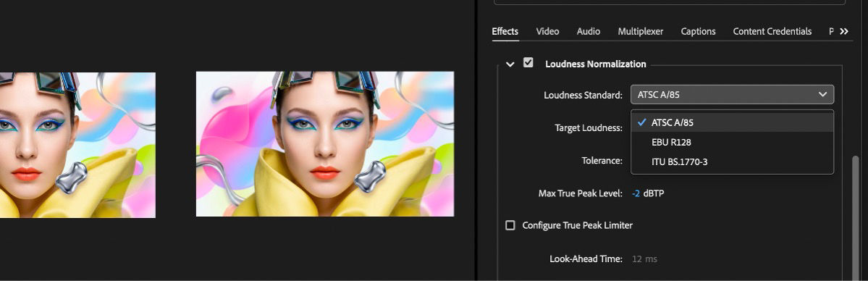Open the Content Credentials tab
The width and height of the screenshot is (868, 281).
(772, 32)
